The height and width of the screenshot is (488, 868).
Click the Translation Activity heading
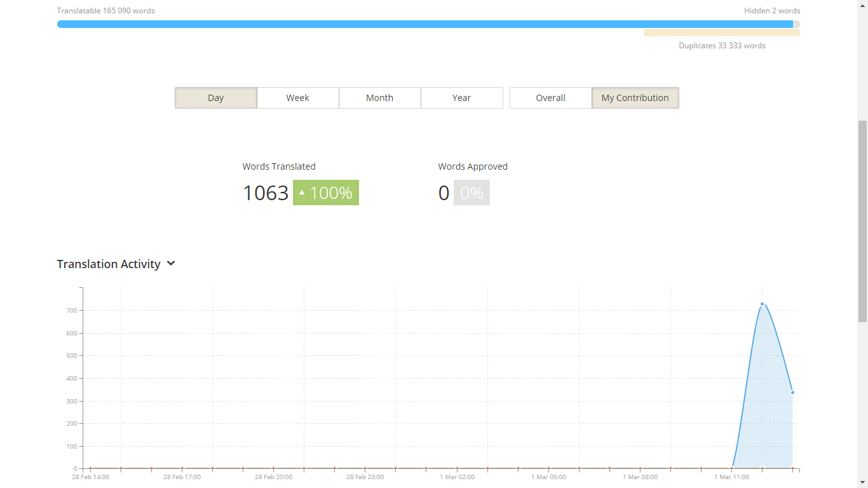click(109, 264)
